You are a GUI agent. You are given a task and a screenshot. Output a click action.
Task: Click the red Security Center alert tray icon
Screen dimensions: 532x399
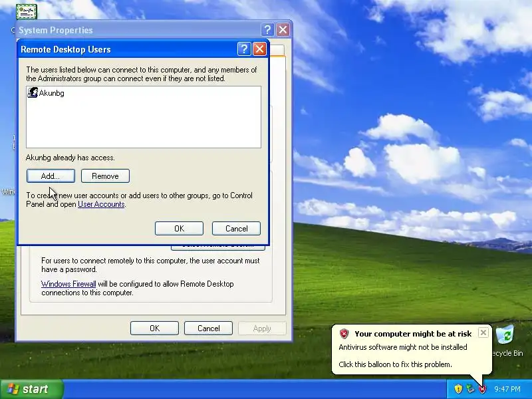(481, 389)
